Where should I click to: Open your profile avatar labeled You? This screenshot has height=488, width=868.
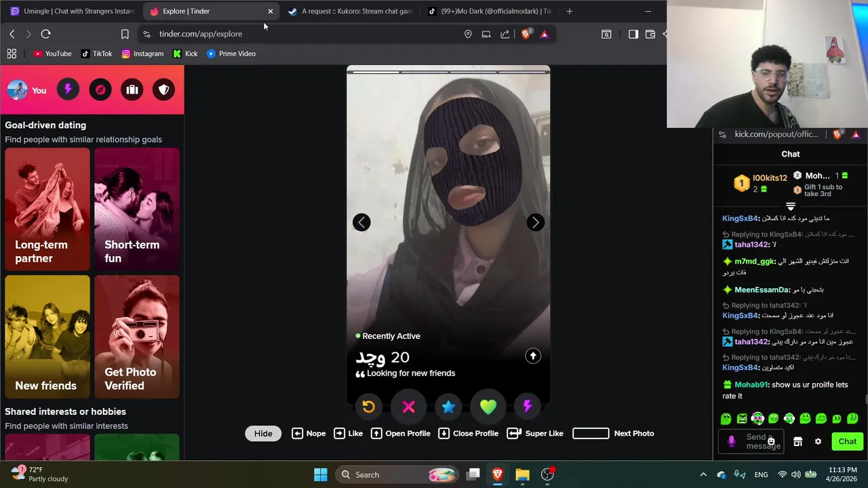[x=26, y=89]
